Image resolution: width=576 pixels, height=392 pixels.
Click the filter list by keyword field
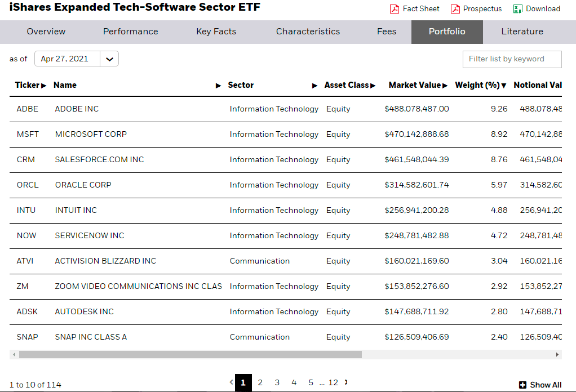tap(512, 59)
